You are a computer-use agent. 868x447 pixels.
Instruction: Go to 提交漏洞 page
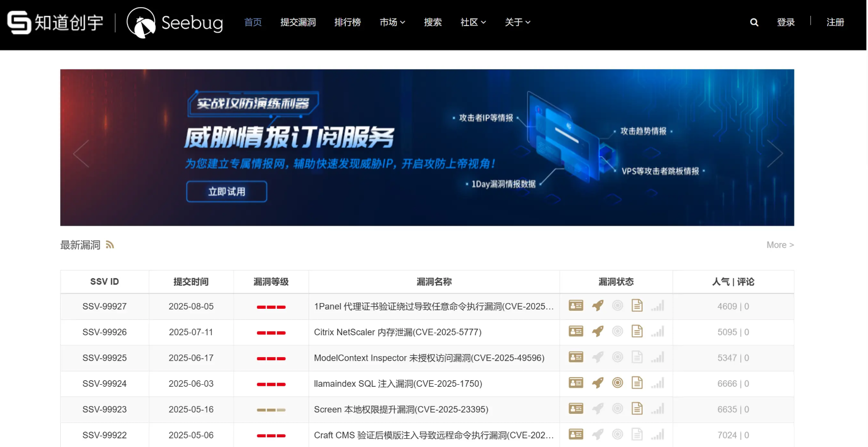coord(298,22)
